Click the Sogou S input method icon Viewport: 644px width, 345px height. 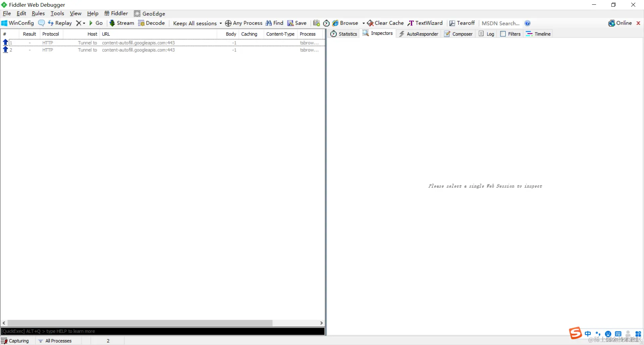click(576, 333)
